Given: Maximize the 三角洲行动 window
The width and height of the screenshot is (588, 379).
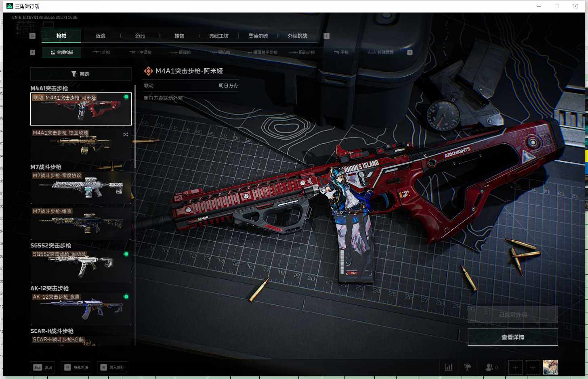Looking at the screenshot, I should pyautogui.click(x=557, y=6).
